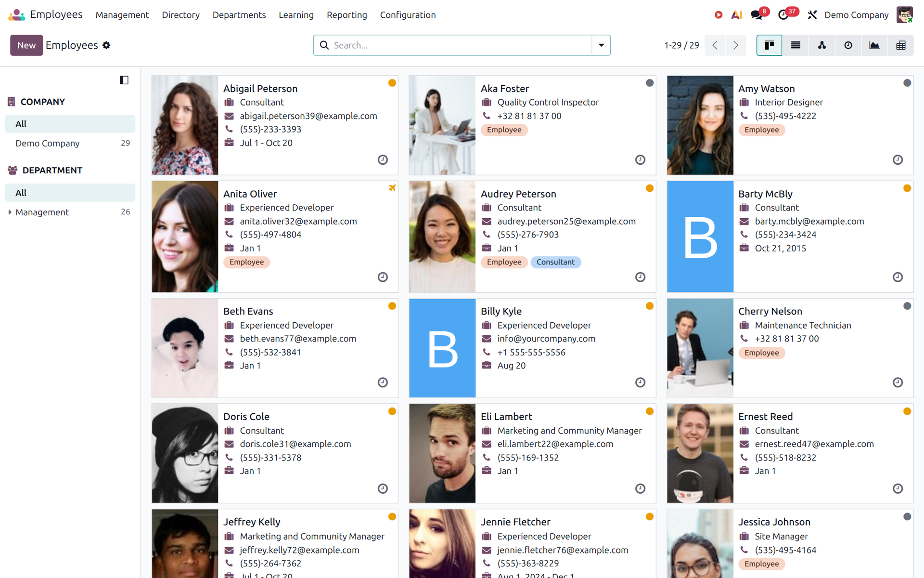Open the AI assistant icon
Viewport: 924px width, 578px height.
[737, 15]
